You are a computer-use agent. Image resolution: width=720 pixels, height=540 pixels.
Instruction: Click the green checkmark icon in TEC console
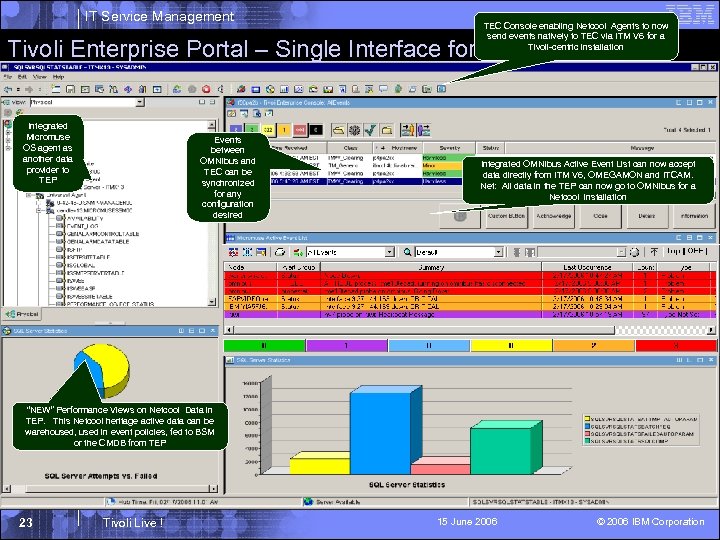(370, 130)
